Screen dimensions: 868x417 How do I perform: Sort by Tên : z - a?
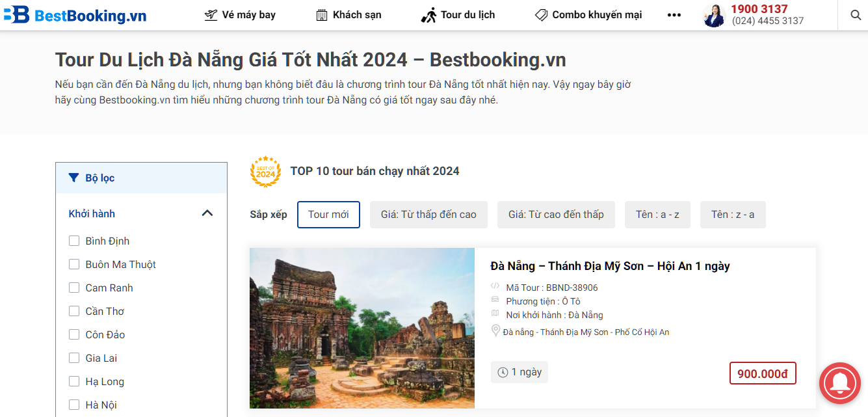(733, 215)
